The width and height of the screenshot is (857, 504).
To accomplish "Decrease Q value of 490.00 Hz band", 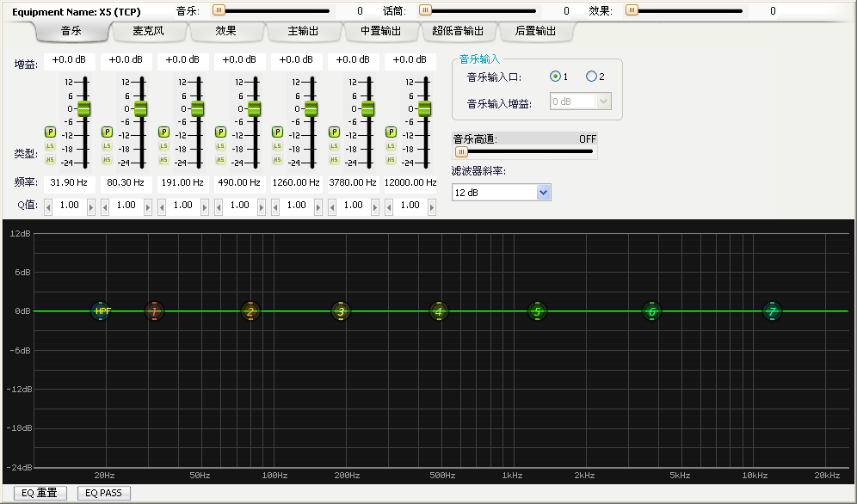I will click(x=219, y=206).
